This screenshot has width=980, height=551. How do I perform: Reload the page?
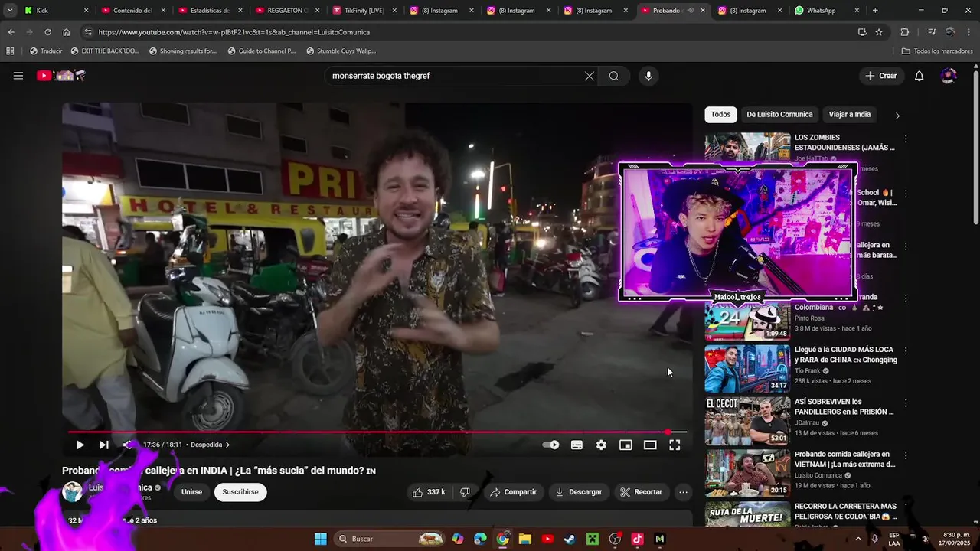click(47, 32)
